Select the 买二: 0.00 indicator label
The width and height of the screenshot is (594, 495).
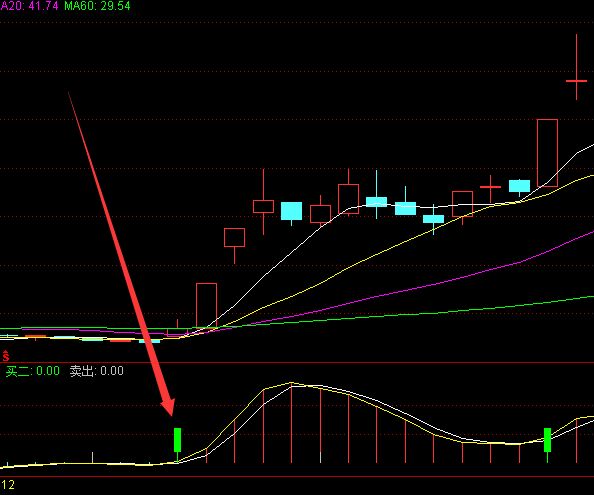tap(33, 371)
